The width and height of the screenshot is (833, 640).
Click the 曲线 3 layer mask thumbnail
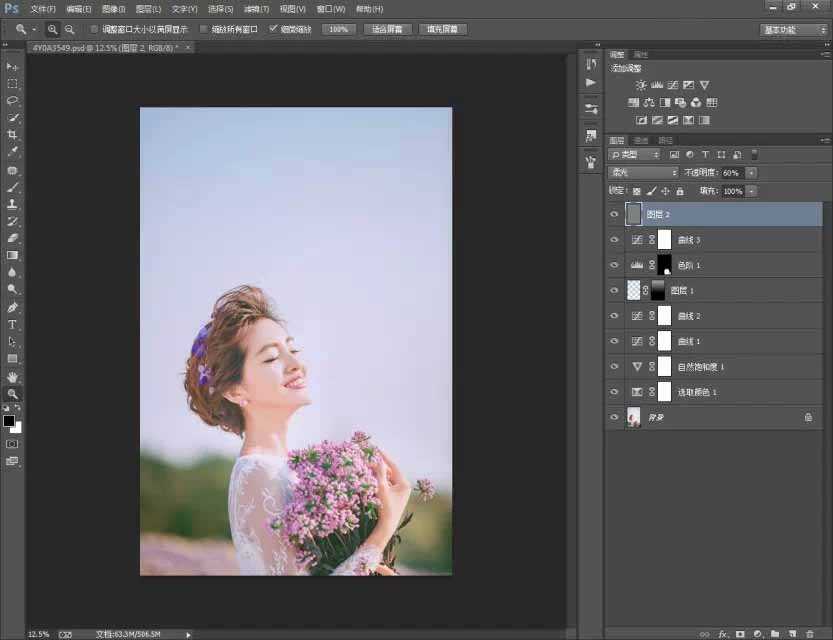point(665,239)
